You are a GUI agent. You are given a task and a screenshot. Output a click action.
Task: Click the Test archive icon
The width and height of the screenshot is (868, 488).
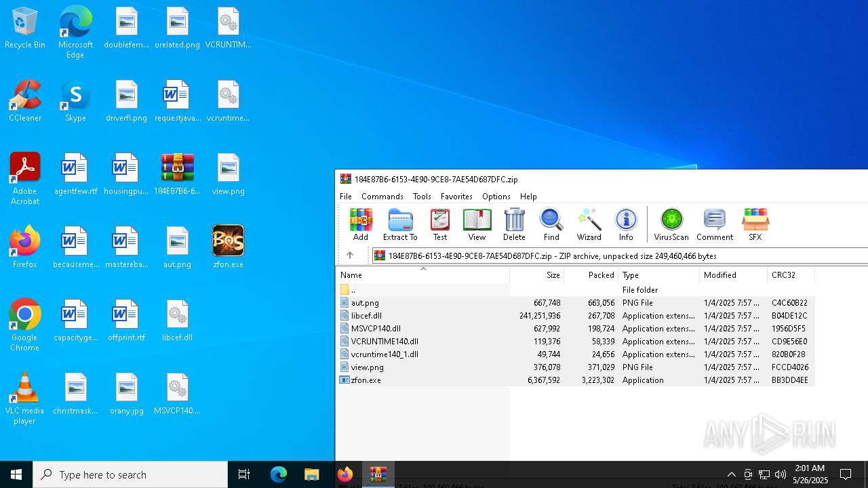click(440, 224)
